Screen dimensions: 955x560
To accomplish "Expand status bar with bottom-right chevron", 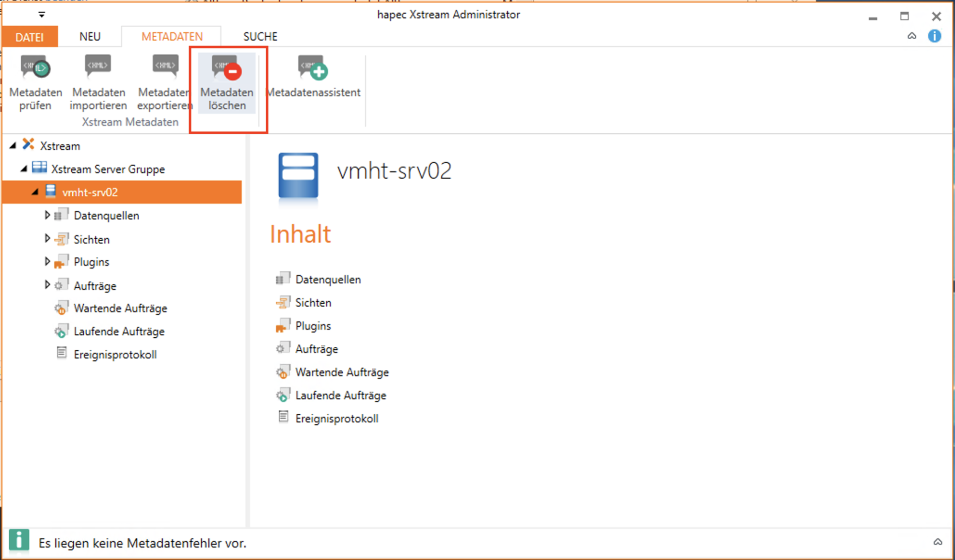I will [938, 542].
